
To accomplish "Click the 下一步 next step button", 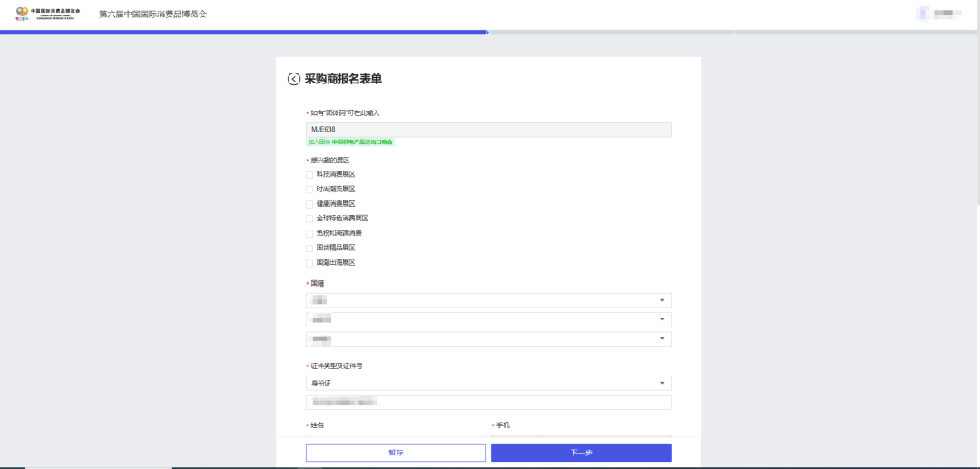I will [581, 452].
